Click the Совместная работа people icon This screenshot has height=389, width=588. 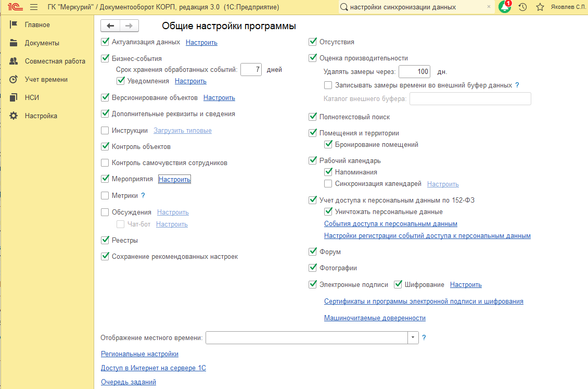pyautogui.click(x=14, y=61)
